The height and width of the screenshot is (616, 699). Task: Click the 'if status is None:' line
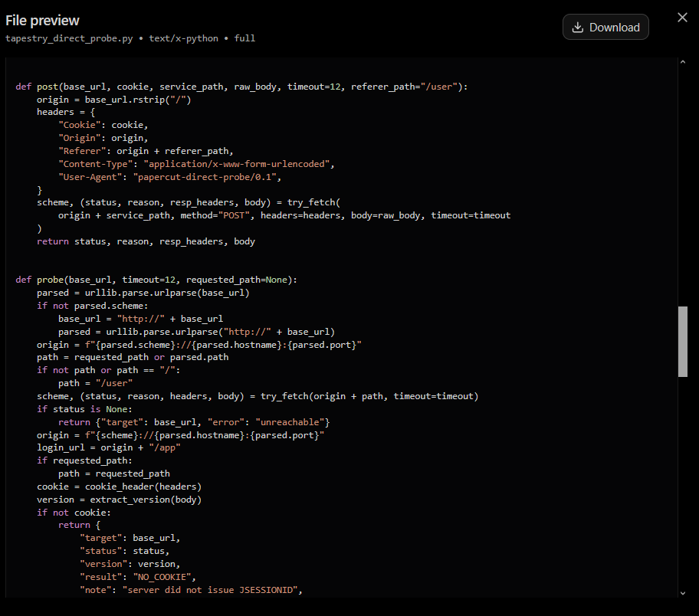point(85,409)
